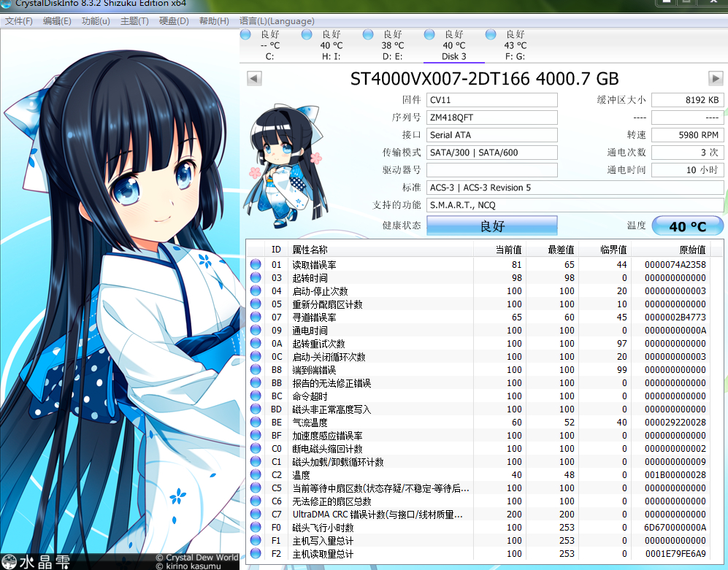Switch to the F: G: disk tab
Viewport: 728px width, 570px height.
516,45
